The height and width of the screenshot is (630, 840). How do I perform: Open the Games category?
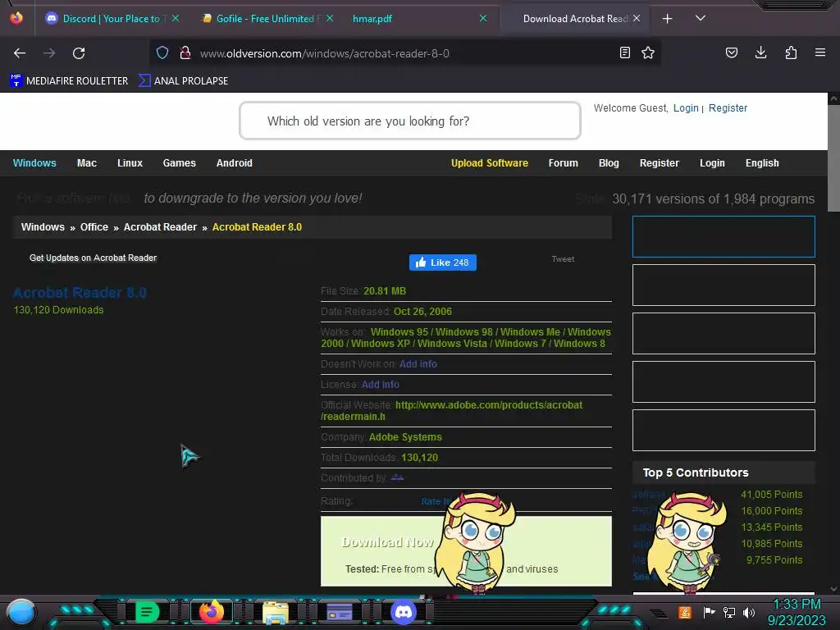tap(179, 163)
